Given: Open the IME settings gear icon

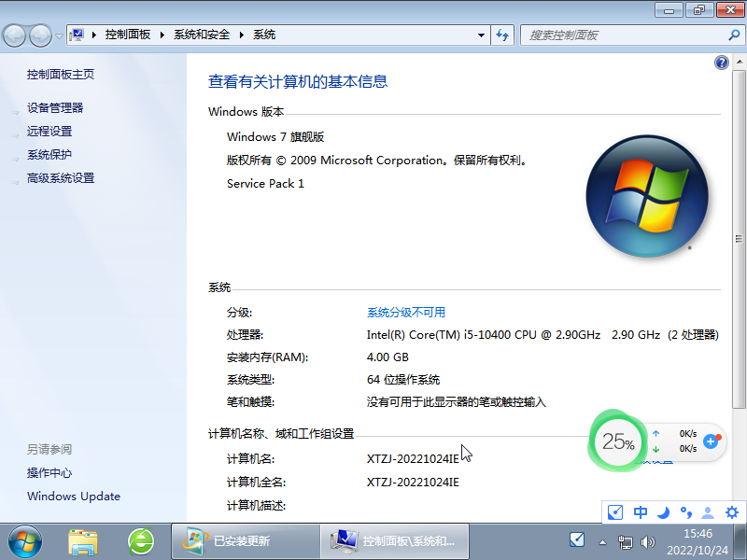Looking at the screenshot, I should tap(732, 512).
